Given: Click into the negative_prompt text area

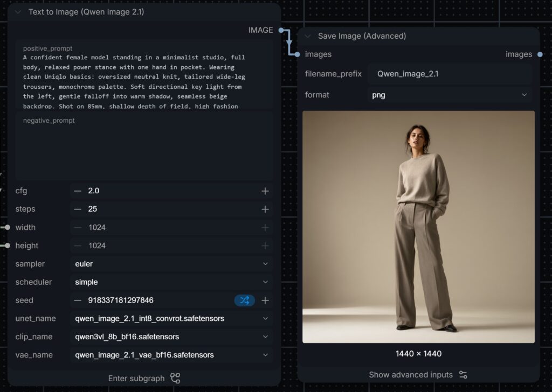Looking at the screenshot, I should pyautogui.click(x=143, y=147).
